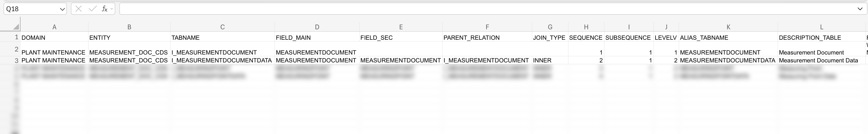868x134 pixels.
Task: Click the Cancel entry X icon
Action: [x=79, y=9]
